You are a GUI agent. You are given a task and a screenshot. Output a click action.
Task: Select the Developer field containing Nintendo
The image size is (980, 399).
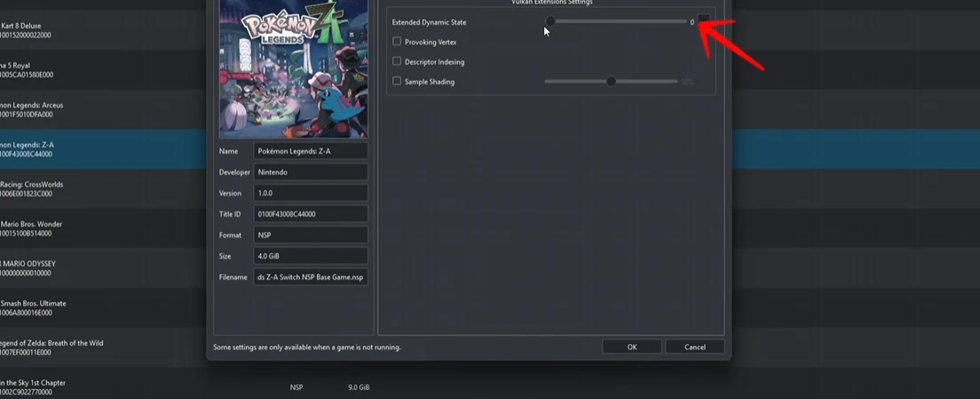tap(311, 172)
